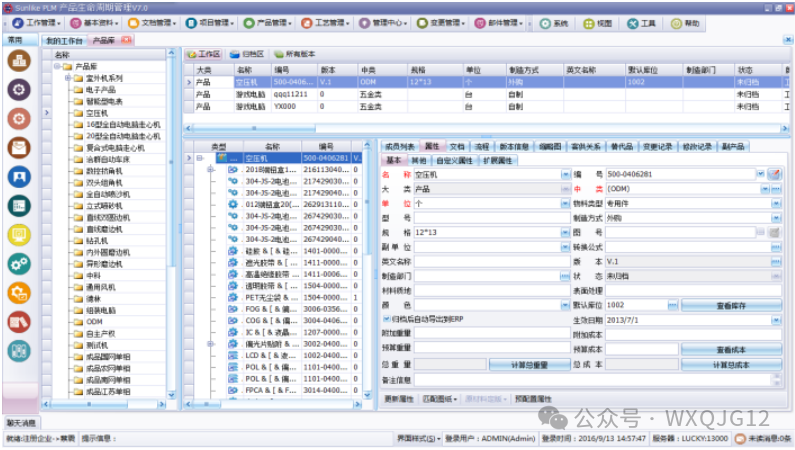Click the 归档区 archive area toolbar icon
This screenshot has height=450, width=795.
(235, 54)
